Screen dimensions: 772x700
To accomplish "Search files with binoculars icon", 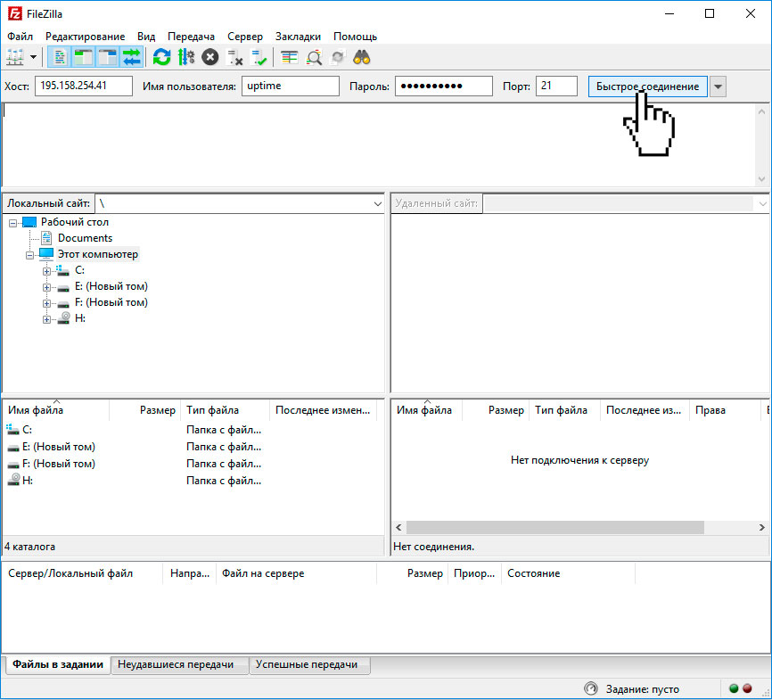I will (362, 58).
